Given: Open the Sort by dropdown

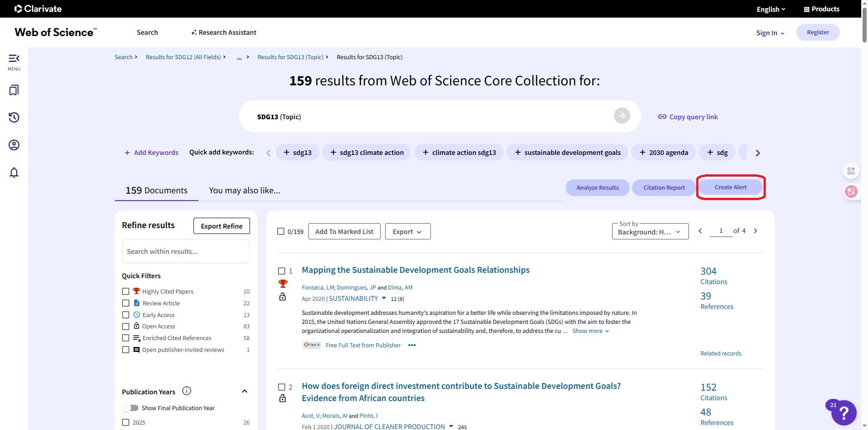Looking at the screenshot, I should tap(650, 232).
